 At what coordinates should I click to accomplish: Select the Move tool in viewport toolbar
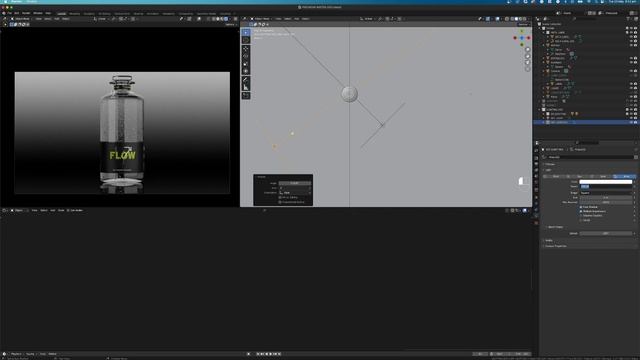tap(246, 49)
